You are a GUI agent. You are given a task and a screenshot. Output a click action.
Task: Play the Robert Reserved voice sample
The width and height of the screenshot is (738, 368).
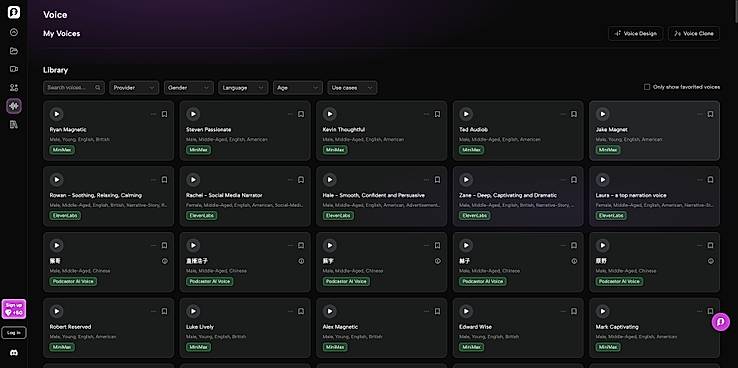point(56,311)
